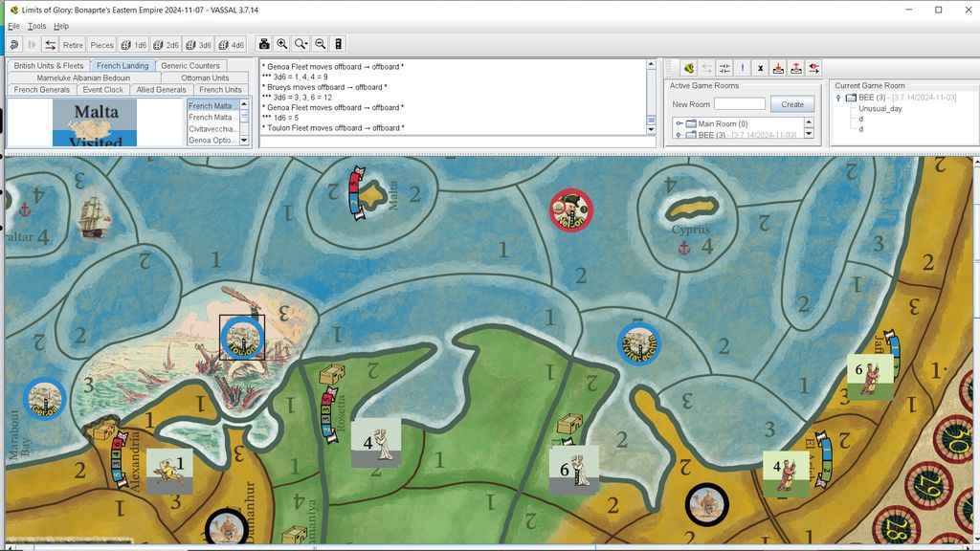Screen dimensions: 980x551
Task: Click the black X disconnect icon
Action: [x=760, y=68]
